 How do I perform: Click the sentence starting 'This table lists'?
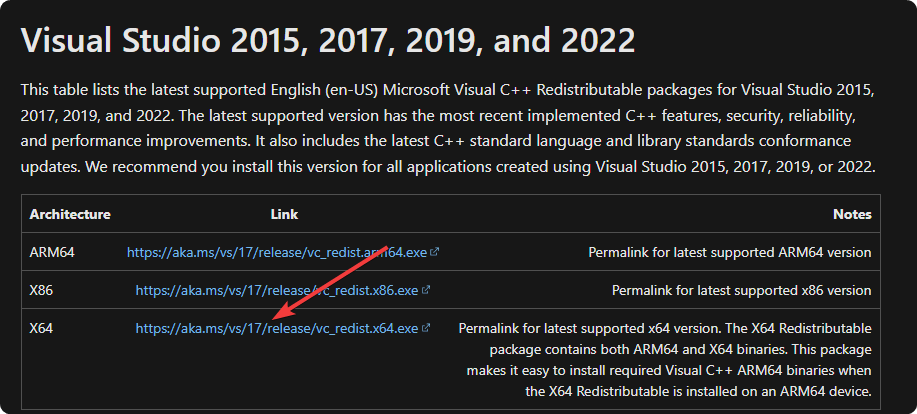pyautogui.click(x=300, y=90)
